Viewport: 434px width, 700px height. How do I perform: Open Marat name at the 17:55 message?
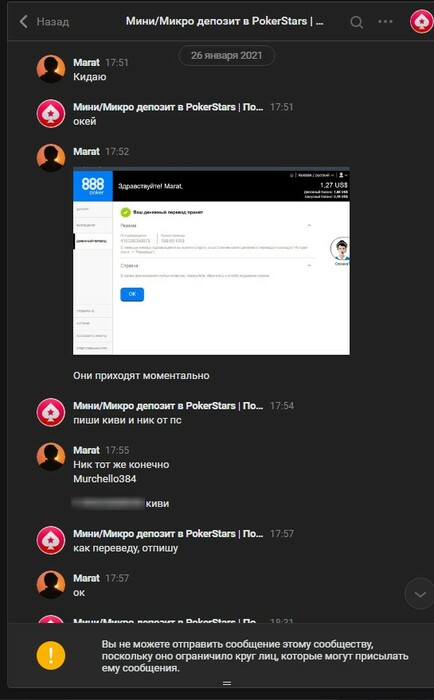pyautogui.click(x=86, y=450)
